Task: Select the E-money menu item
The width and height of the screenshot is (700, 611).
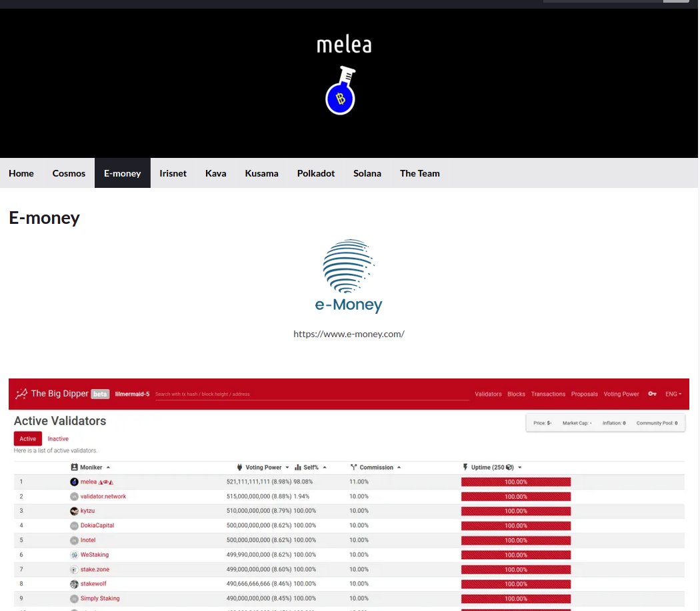Action: (x=122, y=173)
